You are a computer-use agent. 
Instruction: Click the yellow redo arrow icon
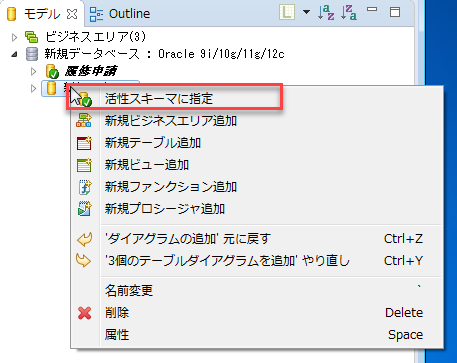coord(84,260)
